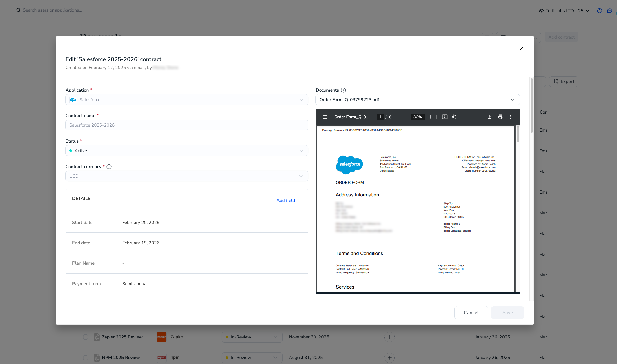Zoom out the PDF document
This screenshot has height=364, width=617.
point(405,117)
